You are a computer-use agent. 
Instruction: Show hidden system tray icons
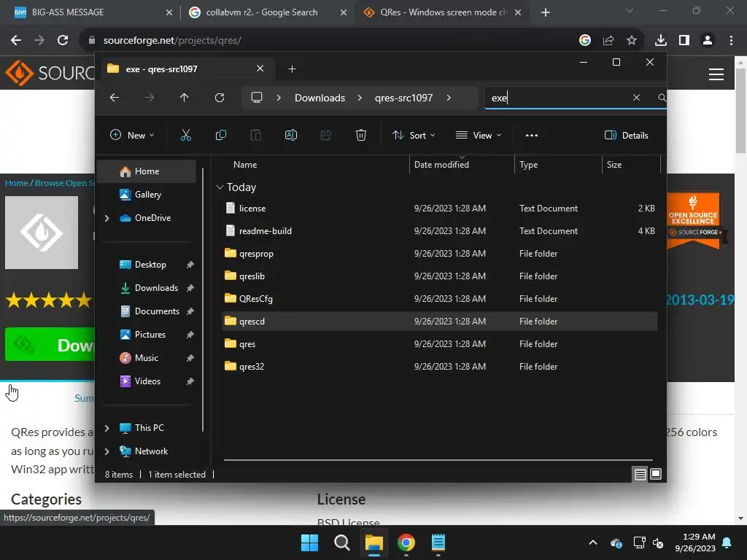(593, 542)
